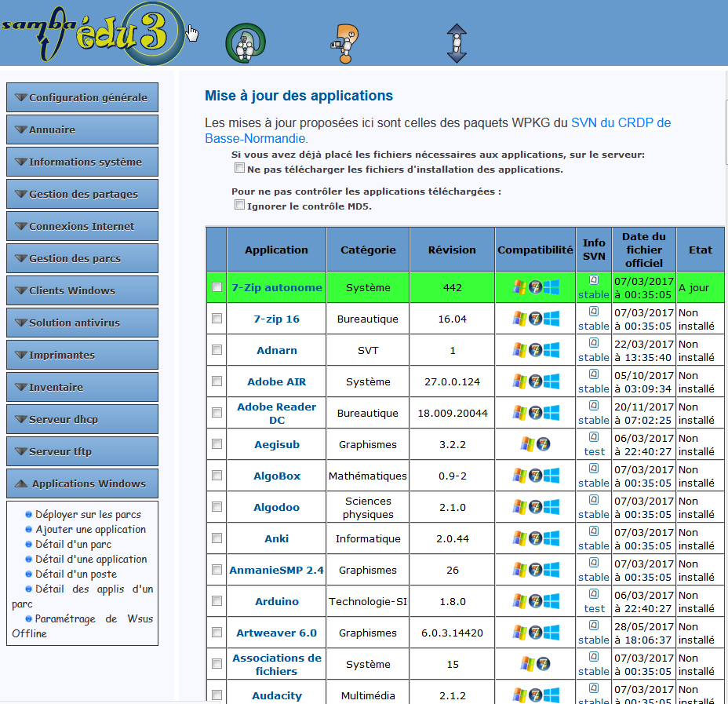Screen dimensions: 728x704
Task: Click Windows 10 compatibility icon in Adnarn row
Action: 551,350
